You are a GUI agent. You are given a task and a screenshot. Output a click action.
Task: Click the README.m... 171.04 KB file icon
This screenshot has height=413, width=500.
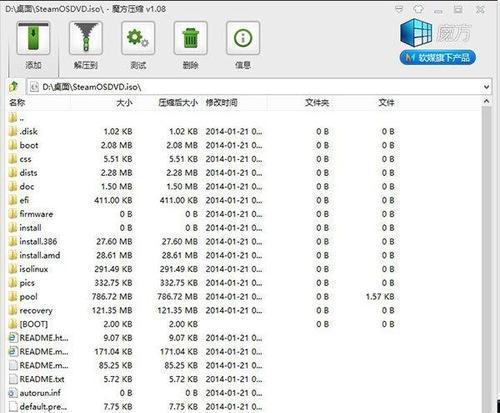click(x=13, y=352)
